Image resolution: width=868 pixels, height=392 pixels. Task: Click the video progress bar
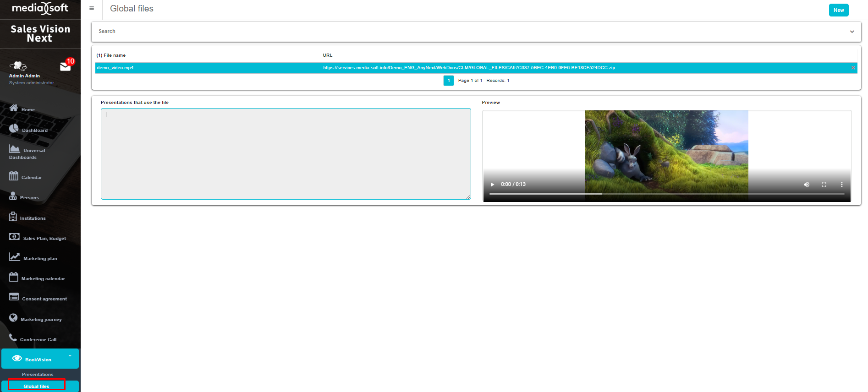666,194
